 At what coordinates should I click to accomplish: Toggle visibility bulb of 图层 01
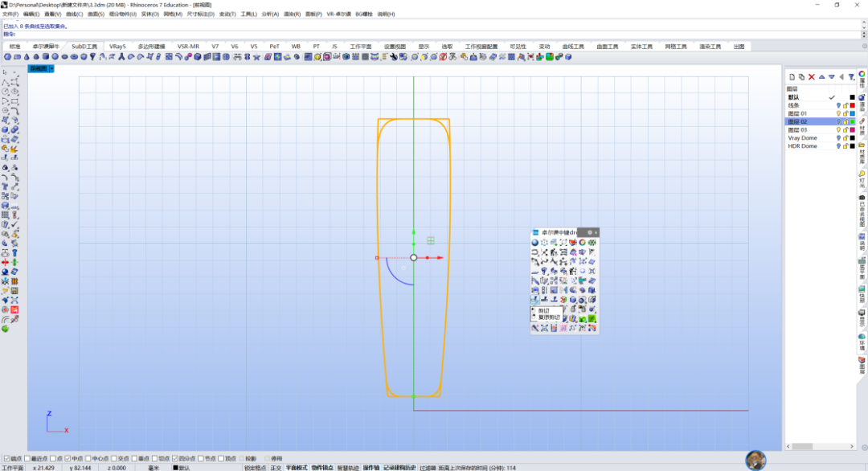pos(838,113)
